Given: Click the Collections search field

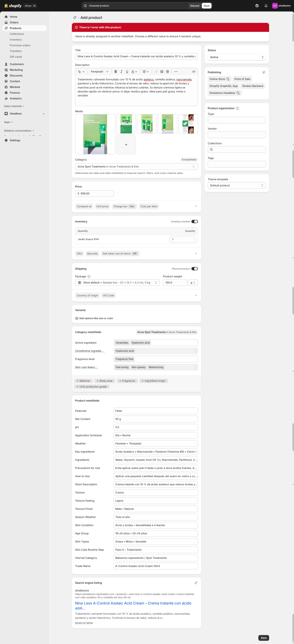Looking at the screenshot, I should click(x=237, y=150).
